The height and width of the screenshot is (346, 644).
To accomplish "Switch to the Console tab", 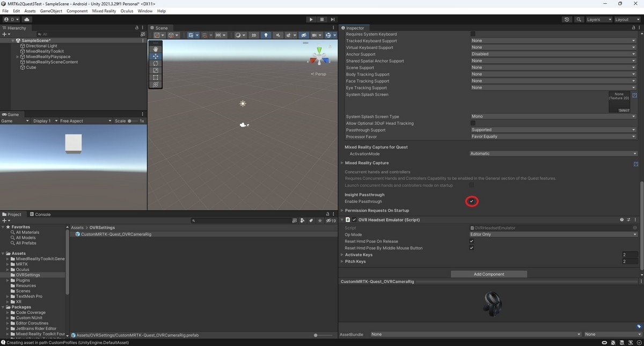I will click(x=40, y=214).
